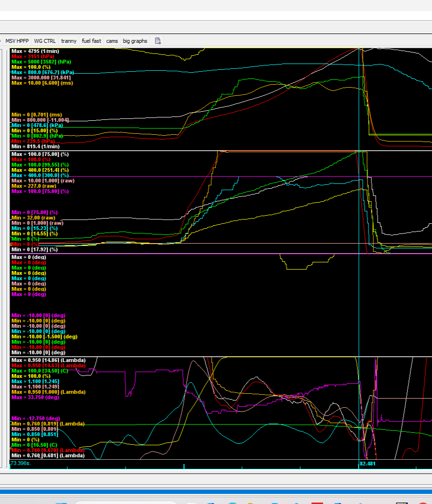Viewport: 432px width, 504px height.
Task: Click the 'Min = 0 [16.50] (C)' label
Action: pos(34,445)
